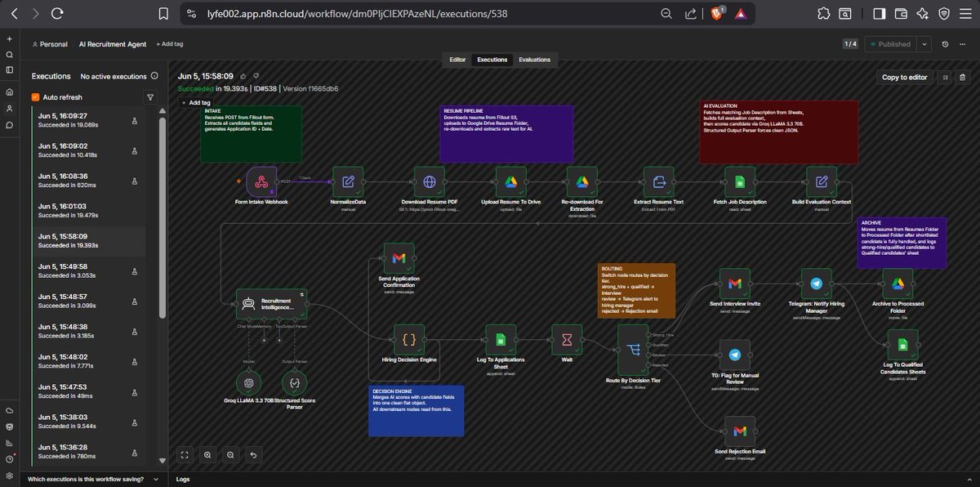Open the Download Resume PDF node

point(430,182)
